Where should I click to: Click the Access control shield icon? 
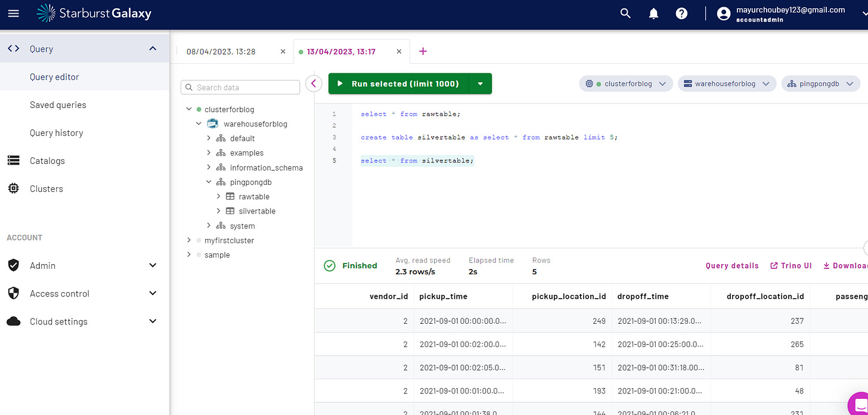point(13,293)
